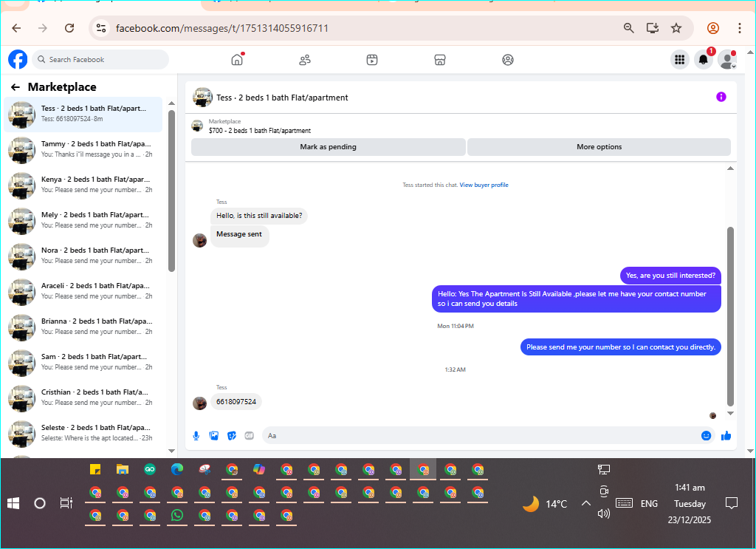Click the GIF picker icon
756x549 pixels.
[249, 436]
